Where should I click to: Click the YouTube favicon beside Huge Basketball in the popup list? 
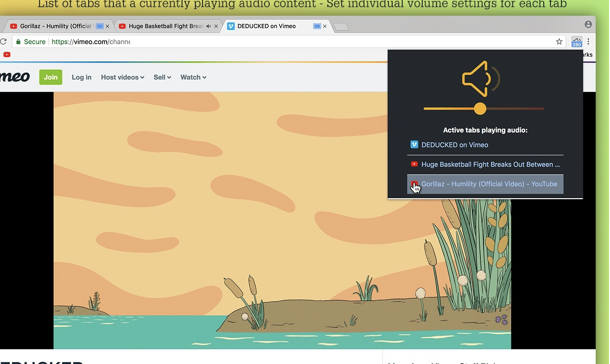coord(414,164)
